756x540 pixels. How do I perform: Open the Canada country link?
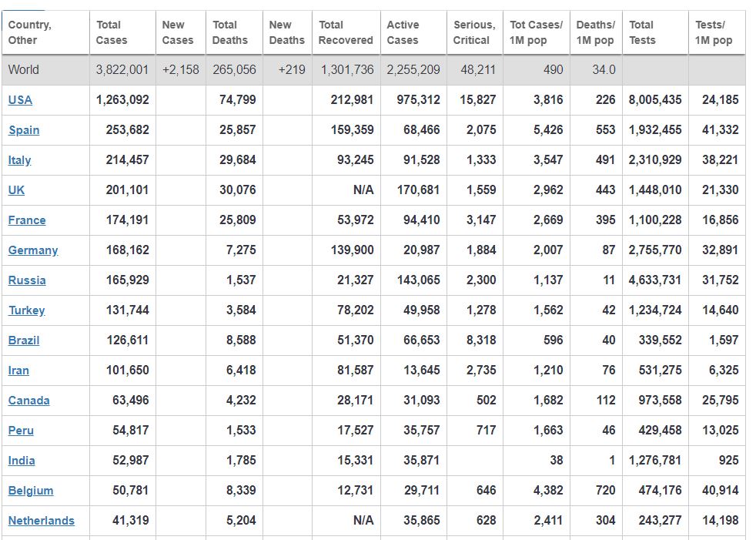click(x=29, y=401)
